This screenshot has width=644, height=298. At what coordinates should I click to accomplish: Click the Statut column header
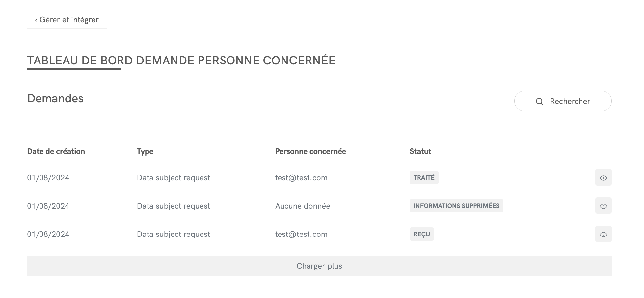point(420,151)
